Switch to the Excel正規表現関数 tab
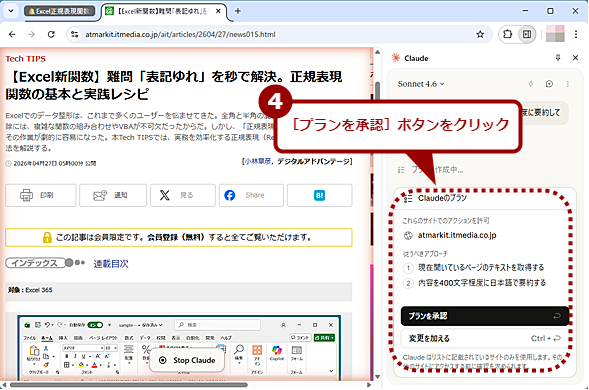Image resolution: width=589 pixels, height=390 pixels. (60, 11)
